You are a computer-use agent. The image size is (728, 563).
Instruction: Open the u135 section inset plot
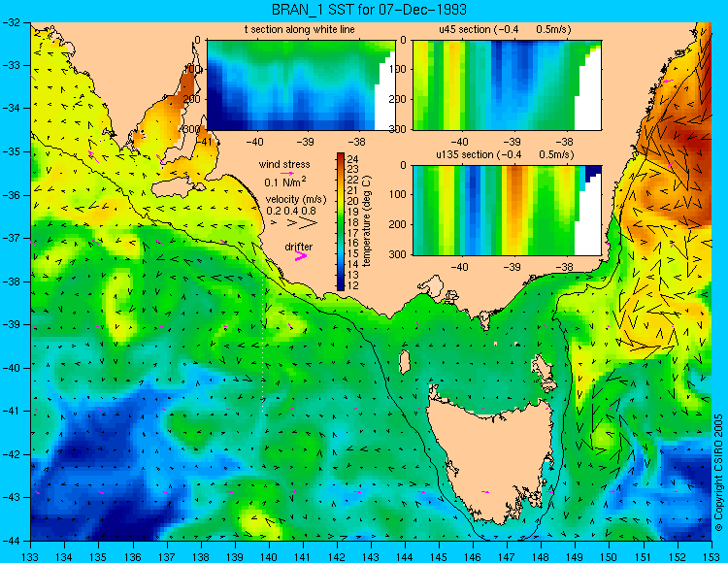(x=507, y=211)
